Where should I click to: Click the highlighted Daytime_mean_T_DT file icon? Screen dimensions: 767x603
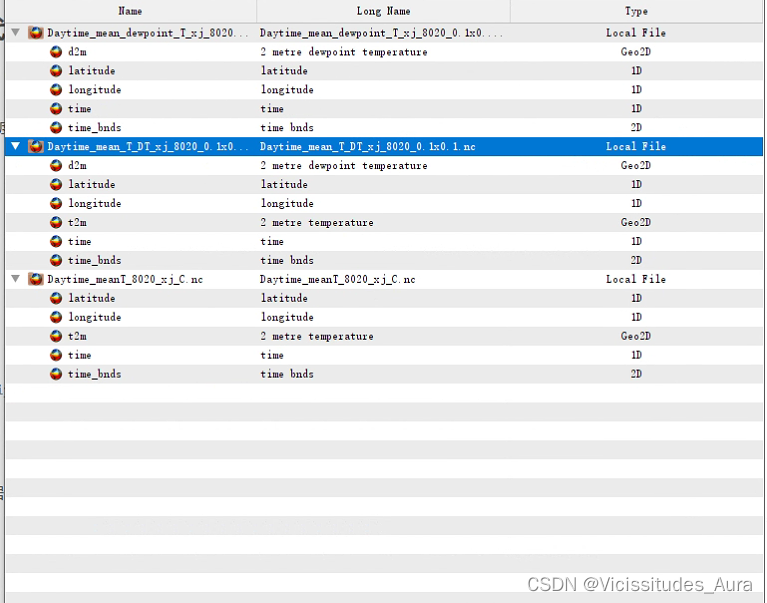point(35,146)
